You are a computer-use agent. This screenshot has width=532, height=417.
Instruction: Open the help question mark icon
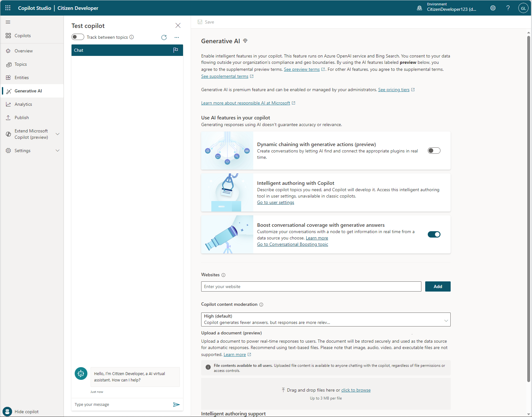(508, 8)
